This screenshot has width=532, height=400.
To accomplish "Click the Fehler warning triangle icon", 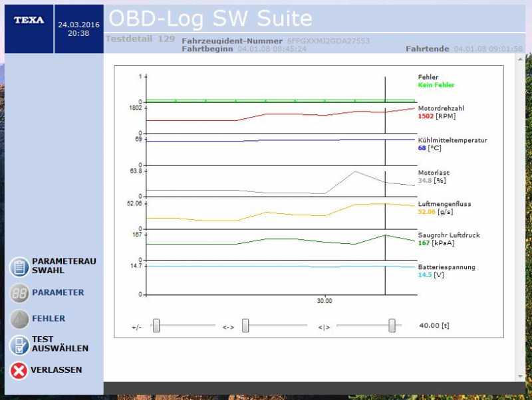I will coord(19,319).
